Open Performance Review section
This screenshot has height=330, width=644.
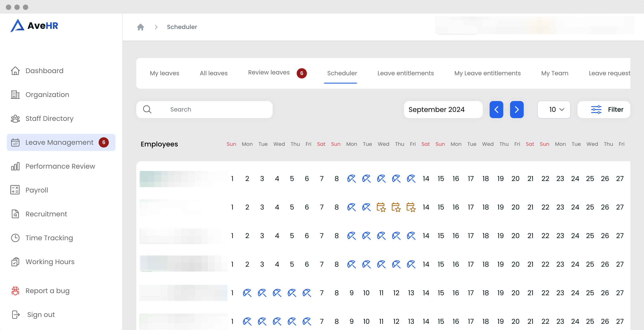pyautogui.click(x=60, y=166)
